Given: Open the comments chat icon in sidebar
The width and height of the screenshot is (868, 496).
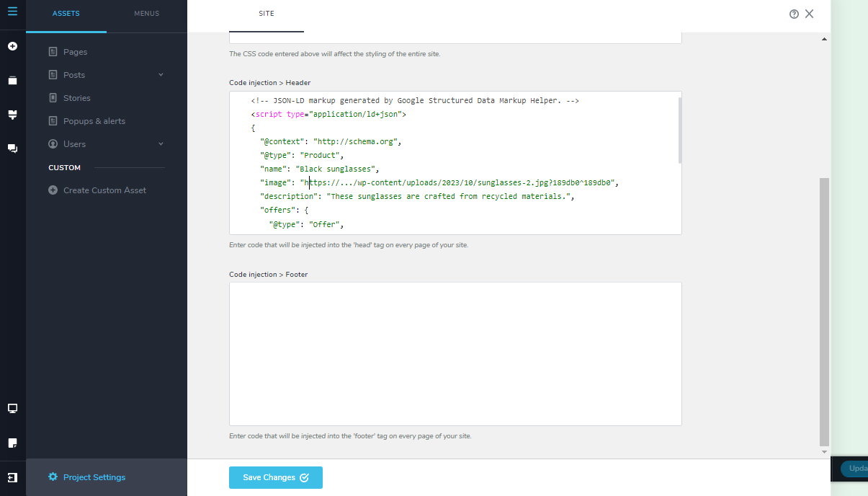Looking at the screenshot, I should 12,148.
